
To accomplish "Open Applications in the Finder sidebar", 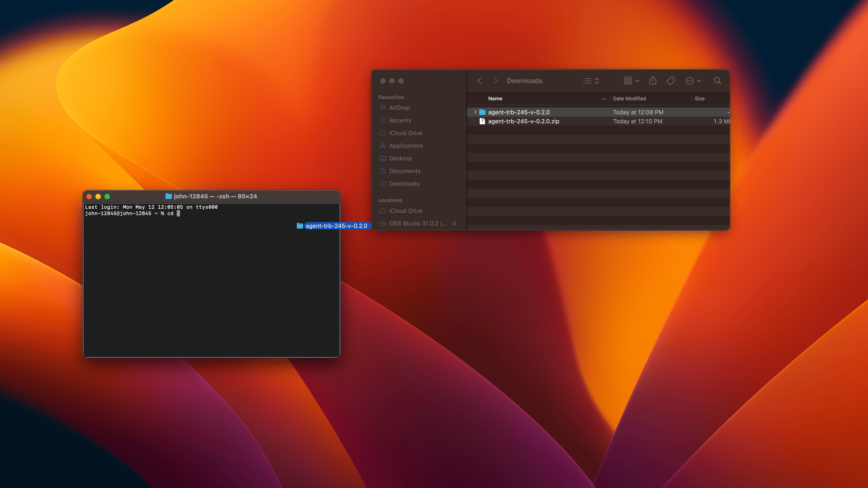I will point(406,146).
